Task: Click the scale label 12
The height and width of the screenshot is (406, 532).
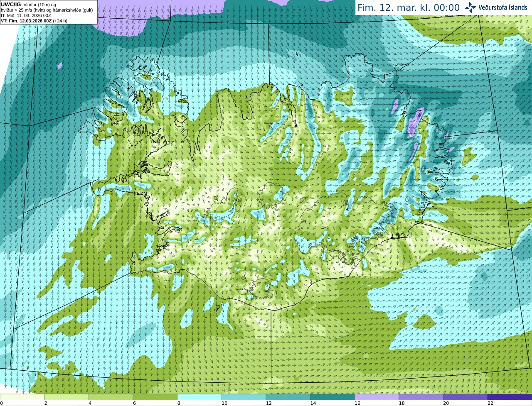Action: (269, 403)
